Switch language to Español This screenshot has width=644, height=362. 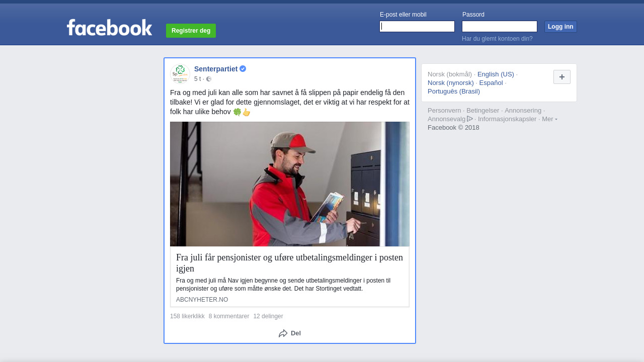pyautogui.click(x=491, y=83)
